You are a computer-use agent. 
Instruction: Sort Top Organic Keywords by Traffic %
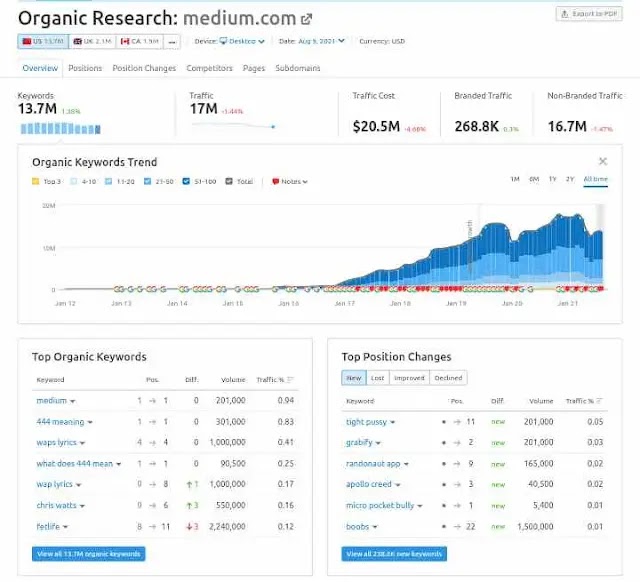click(x=275, y=380)
